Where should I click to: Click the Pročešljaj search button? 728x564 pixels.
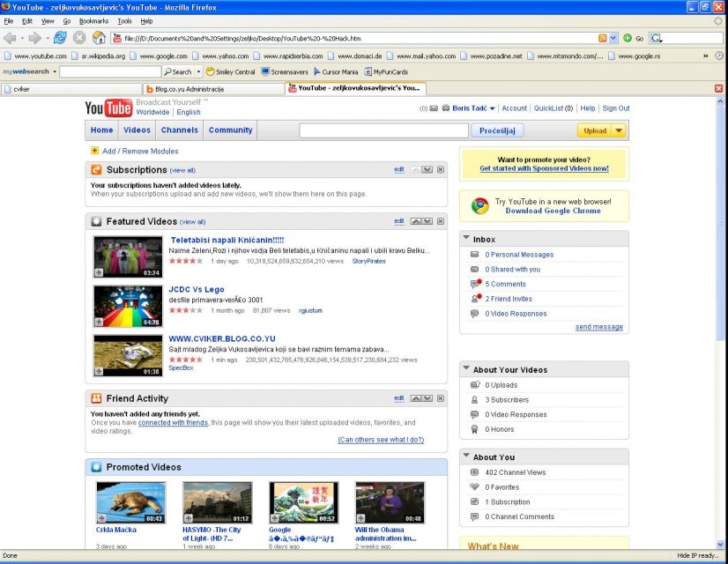click(x=497, y=130)
